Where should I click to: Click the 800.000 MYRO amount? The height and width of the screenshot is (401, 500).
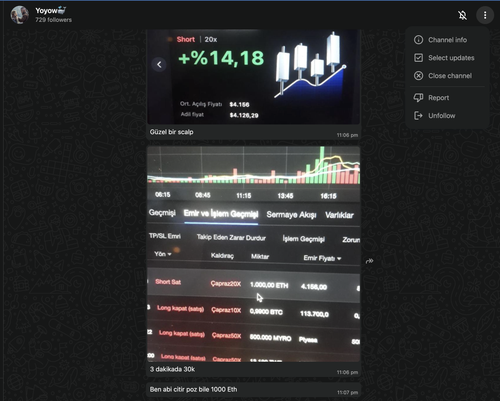tap(270, 338)
